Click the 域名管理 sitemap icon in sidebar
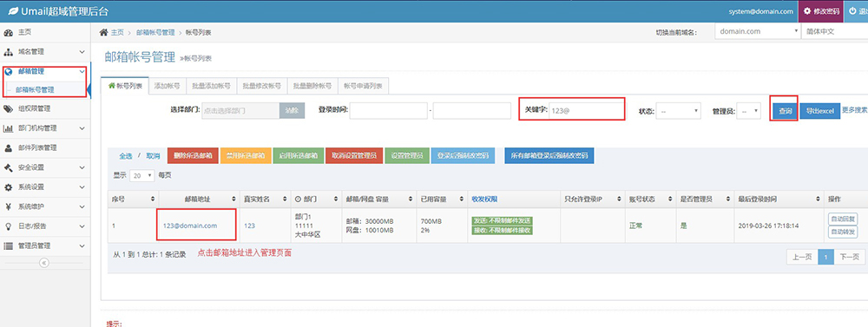 point(9,52)
